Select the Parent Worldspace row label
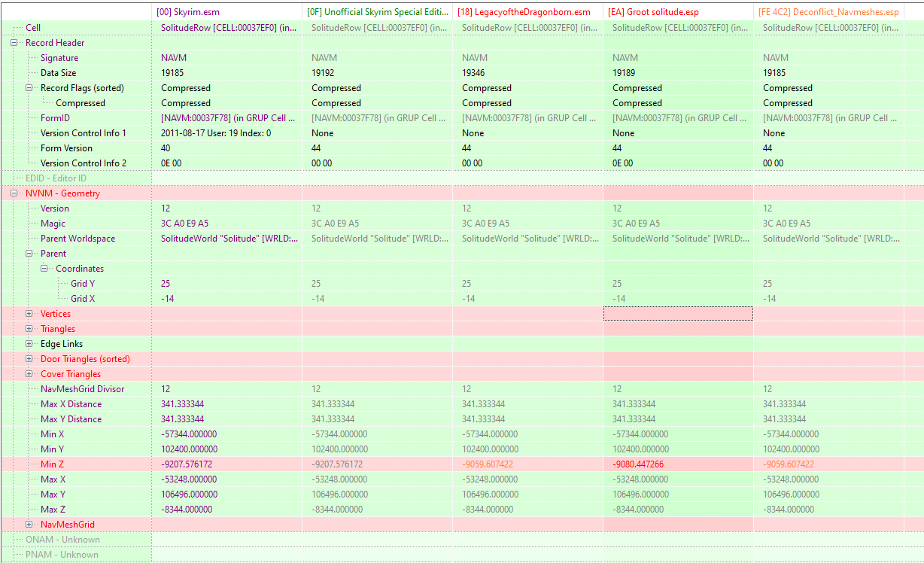The width and height of the screenshot is (924, 563). coord(78,239)
